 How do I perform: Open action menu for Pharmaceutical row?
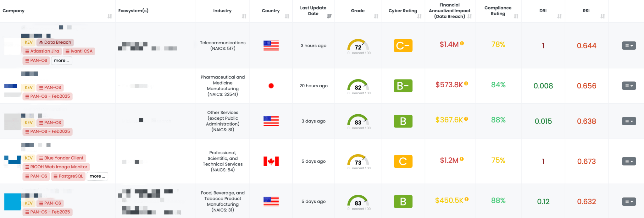pyautogui.click(x=629, y=86)
